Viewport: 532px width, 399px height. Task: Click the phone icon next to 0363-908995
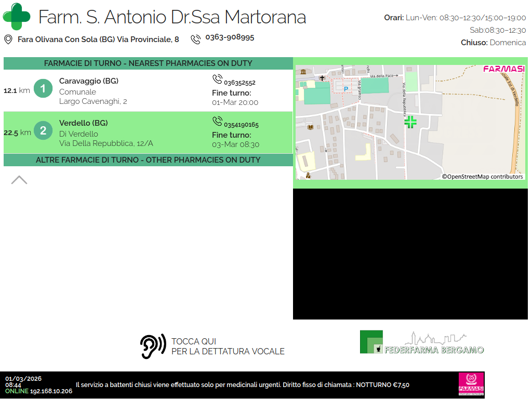(195, 39)
